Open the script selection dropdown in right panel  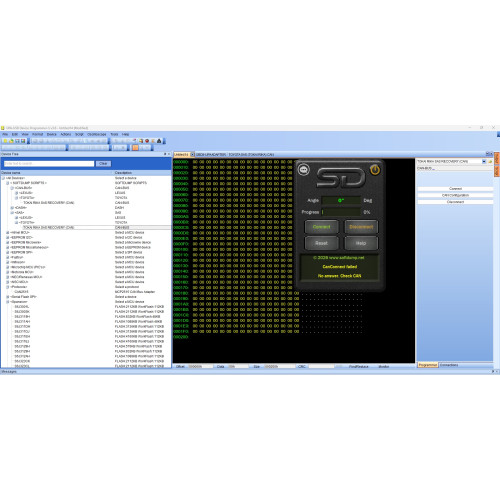pos(484,162)
